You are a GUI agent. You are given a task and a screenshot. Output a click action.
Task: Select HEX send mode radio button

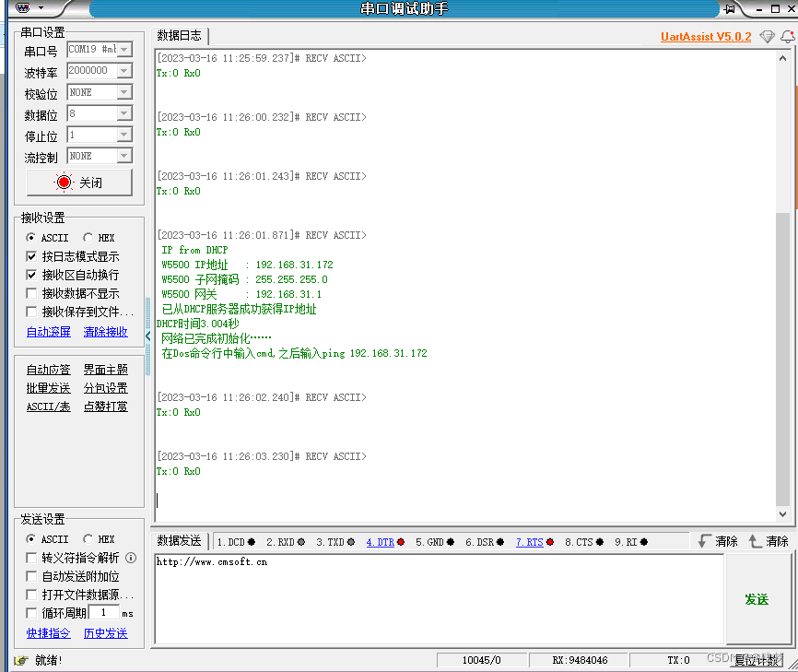click(88, 539)
